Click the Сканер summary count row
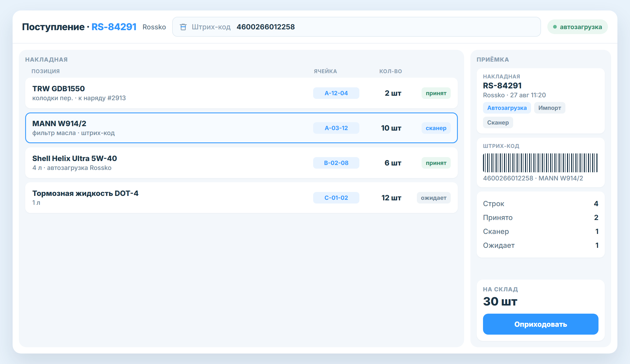 (540, 231)
